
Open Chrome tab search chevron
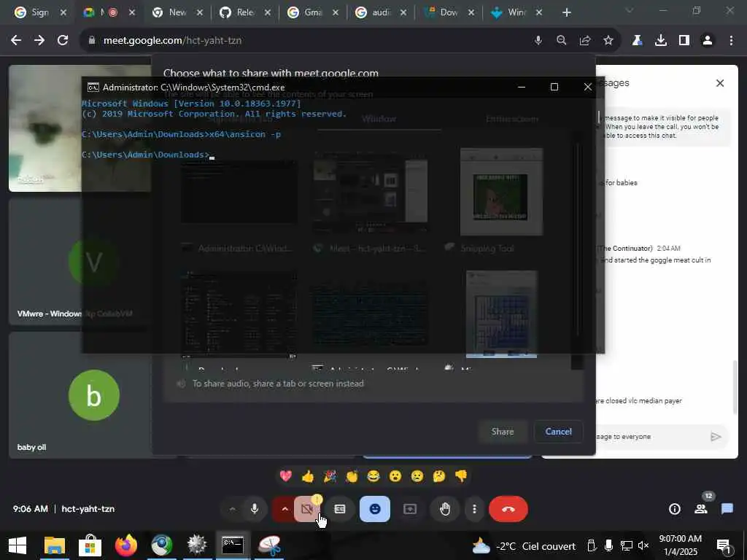pos(630,10)
